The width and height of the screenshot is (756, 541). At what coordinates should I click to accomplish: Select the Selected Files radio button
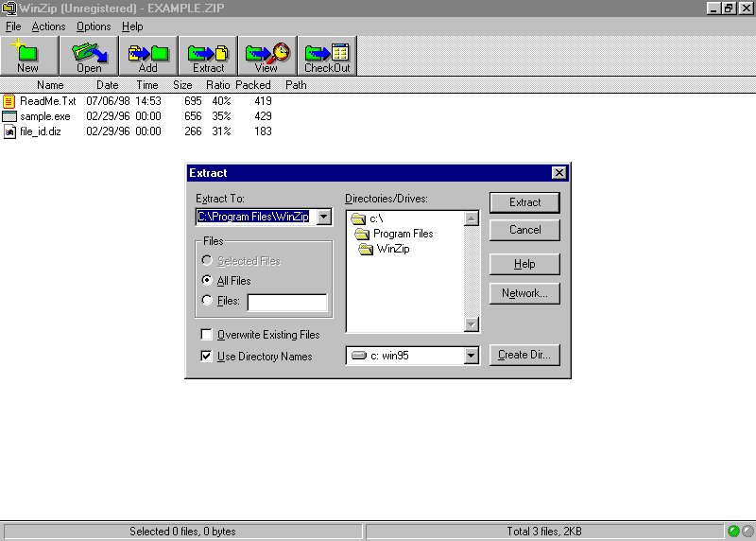(x=207, y=261)
